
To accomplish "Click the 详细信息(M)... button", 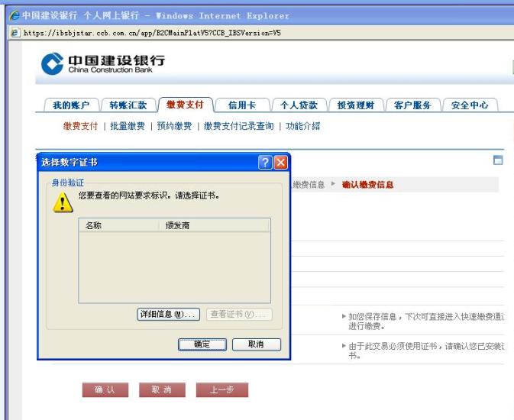I will point(169,315).
